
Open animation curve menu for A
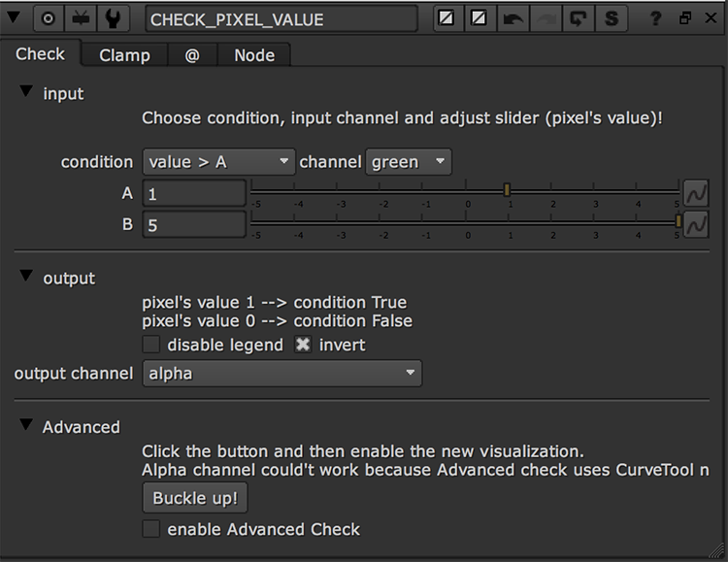tap(695, 193)
